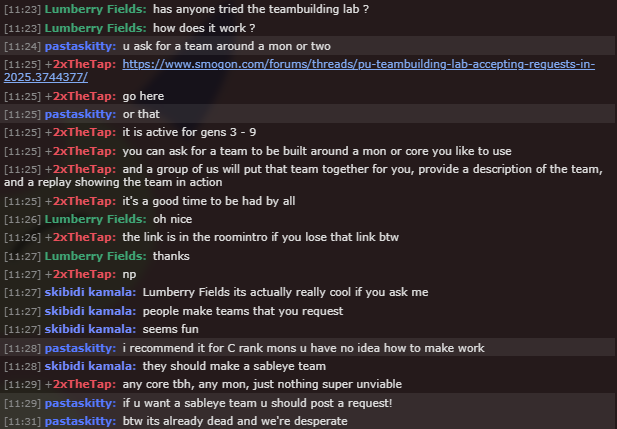Image resolution: width=617 pixels, height=429 pixels.
Task: Click the 11:23 timestamp of first message
Action: 22,9
